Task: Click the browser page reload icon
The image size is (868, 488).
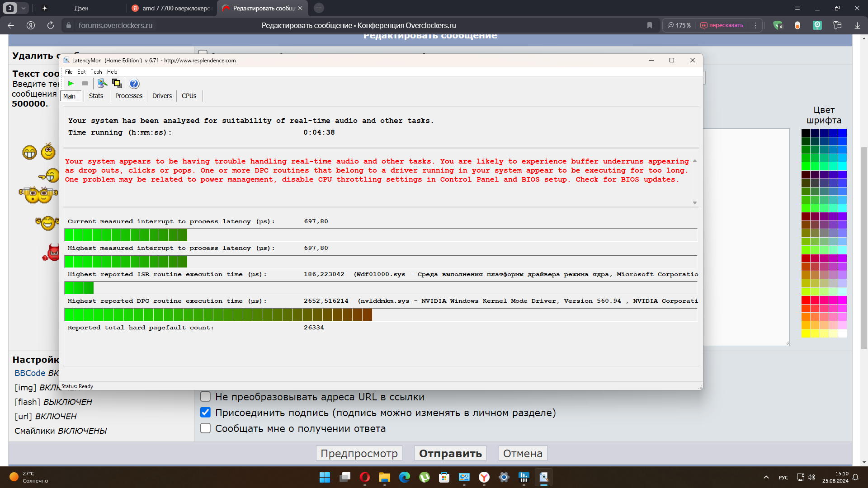Action: (x=51, y=25)
